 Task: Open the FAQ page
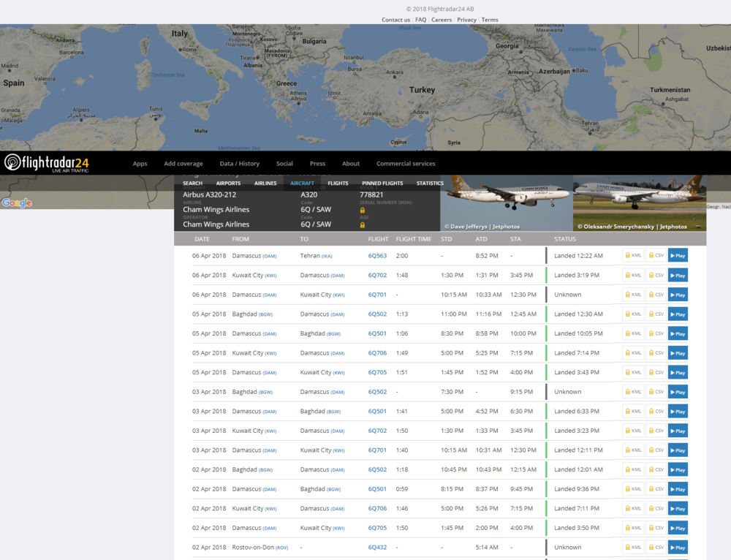click(x=420, y=19)
